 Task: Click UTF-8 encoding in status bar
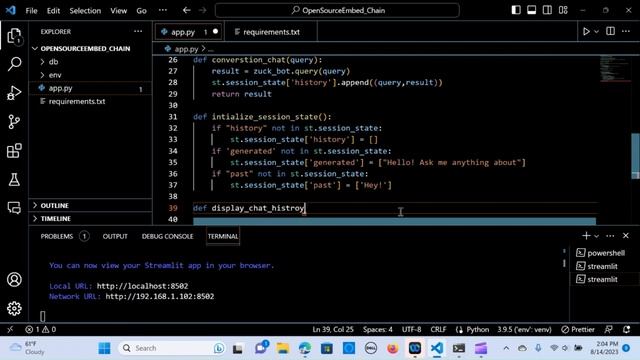(x=411, y=329)
